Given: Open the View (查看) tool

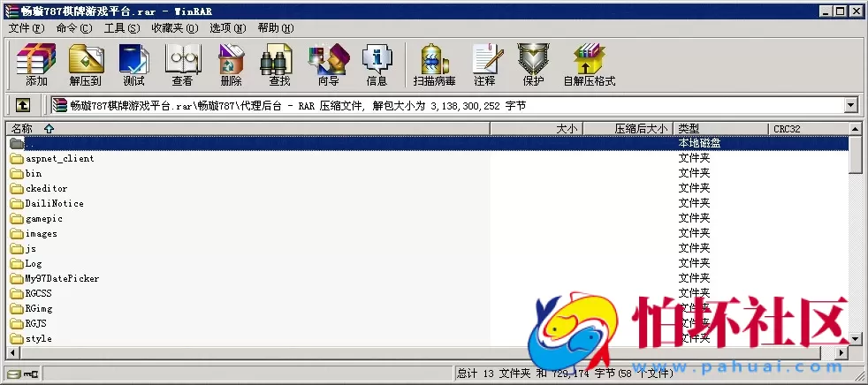Looking at the screenshot, I should (183, 64).
